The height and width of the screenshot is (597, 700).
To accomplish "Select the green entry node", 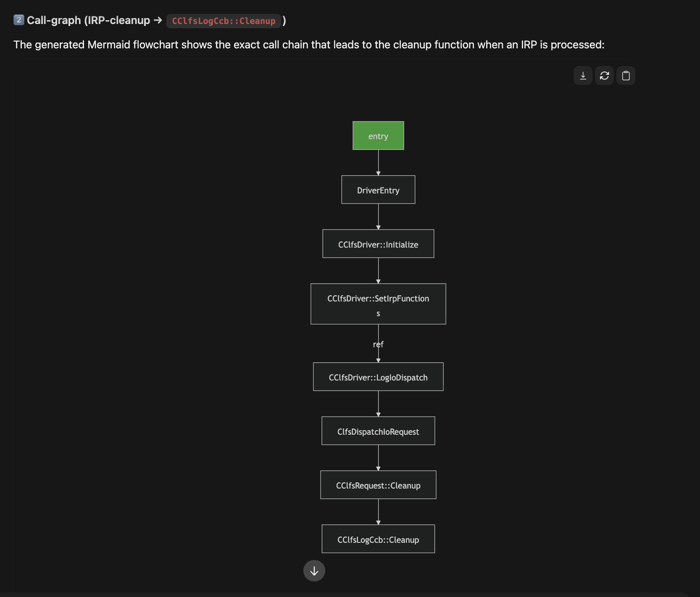I will (x=378, y=136).
